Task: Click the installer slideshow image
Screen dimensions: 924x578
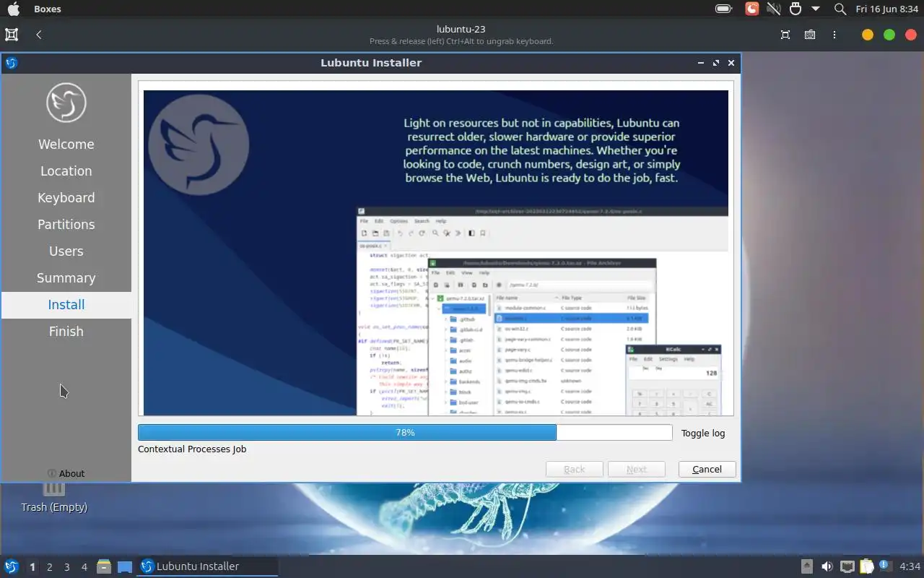Action: pos(436,253)
